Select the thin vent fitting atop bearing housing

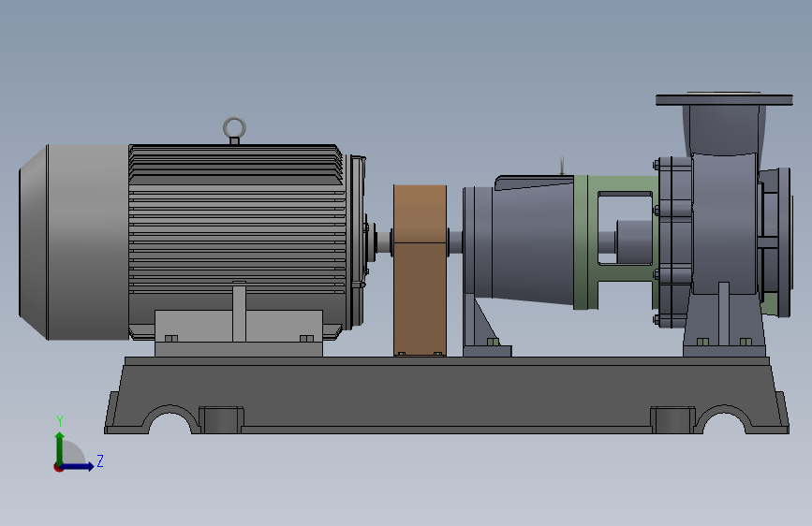pos(562,166)
